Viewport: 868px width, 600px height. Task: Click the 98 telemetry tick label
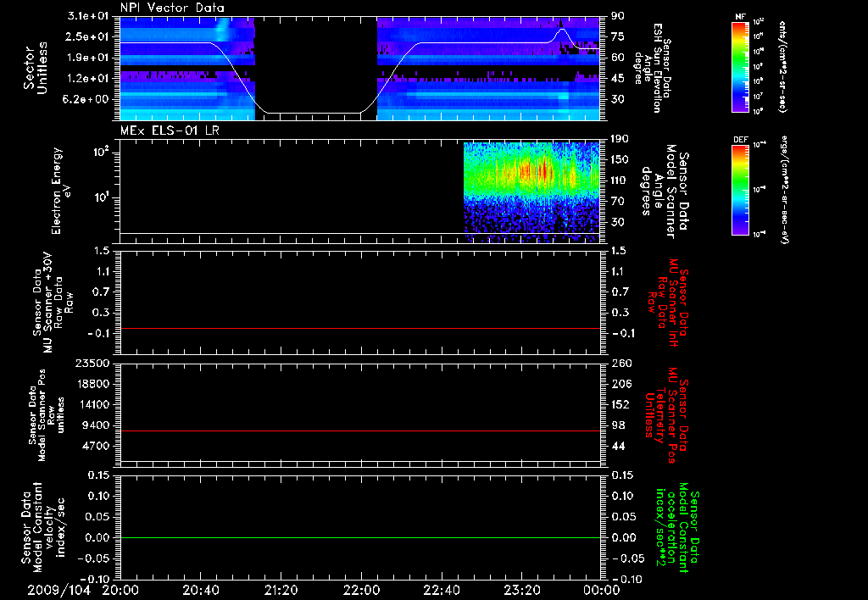618,425
